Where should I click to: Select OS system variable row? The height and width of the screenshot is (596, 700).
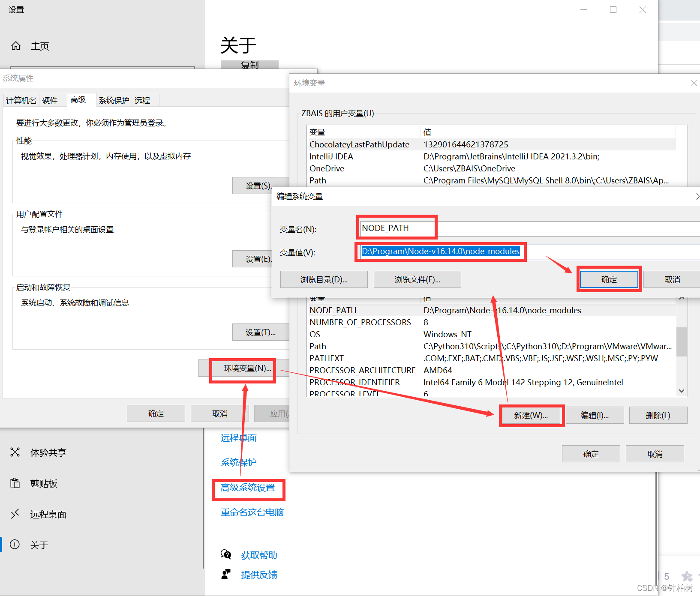click(x=491, y=334)
